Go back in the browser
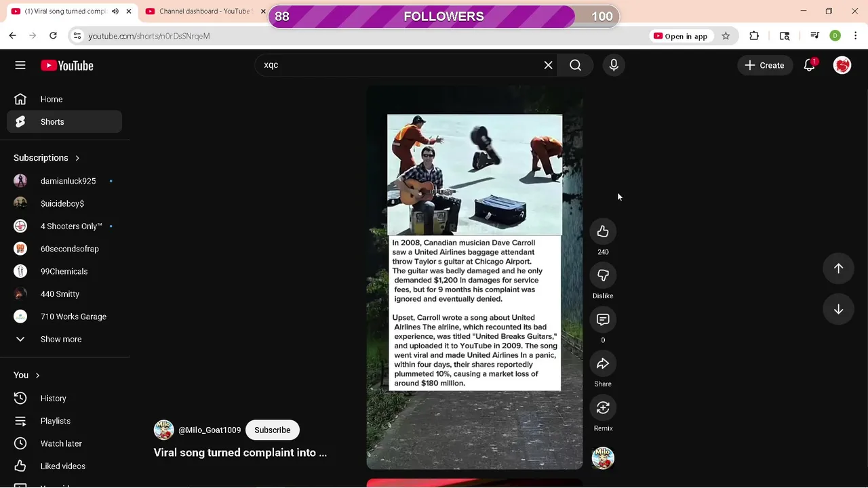 click(12, 36)
